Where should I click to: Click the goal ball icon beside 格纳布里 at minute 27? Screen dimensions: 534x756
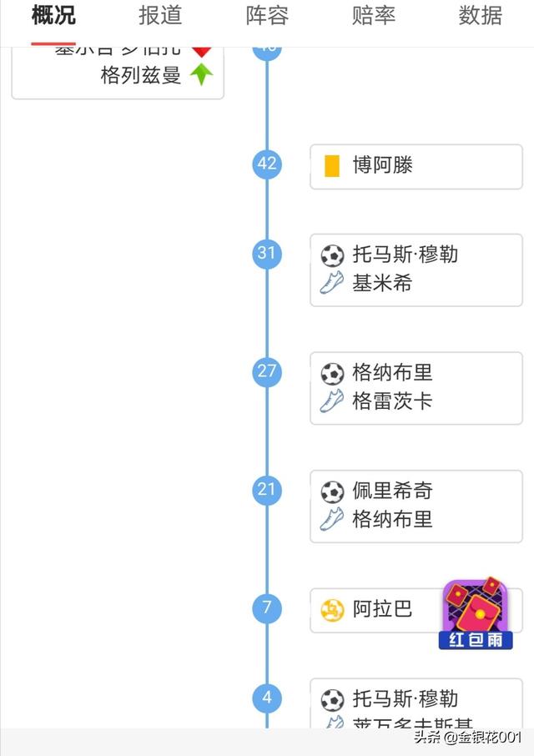333,374
